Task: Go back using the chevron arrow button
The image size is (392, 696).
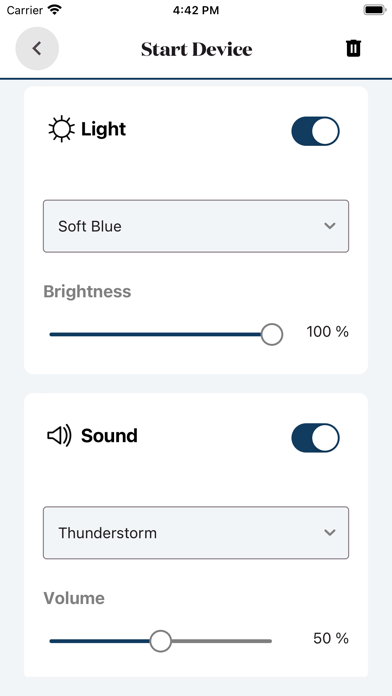Action: coord(37,48)
